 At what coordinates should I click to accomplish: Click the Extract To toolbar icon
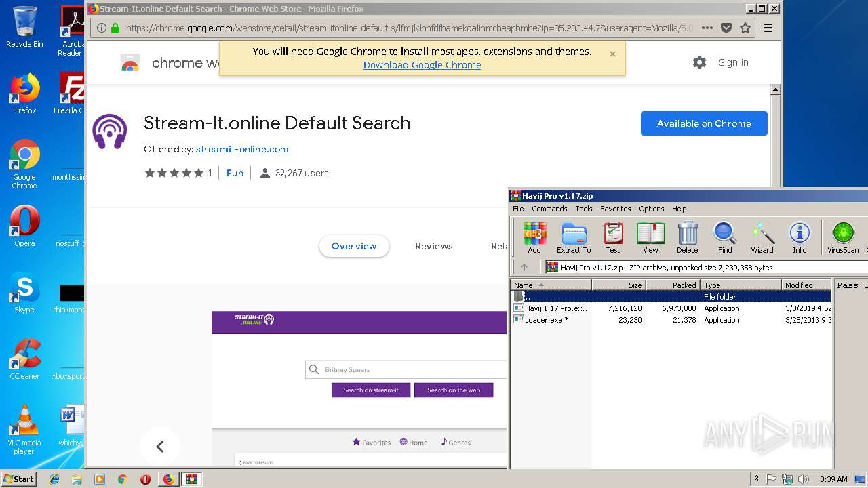pos(574,237)
